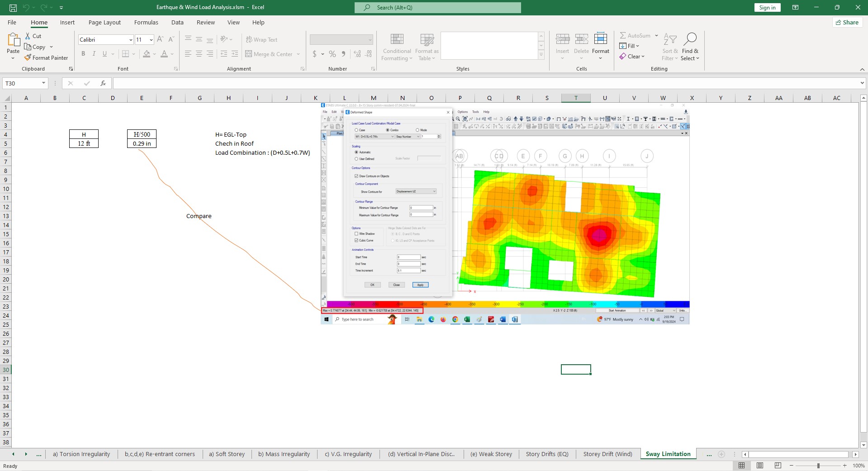
Task: Open the font name dropdown
Action: [x=131, y=40]
